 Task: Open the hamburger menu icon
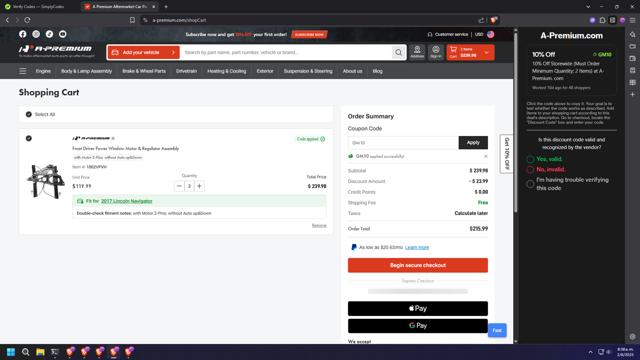pyautogui.click(x=23, y=71)
